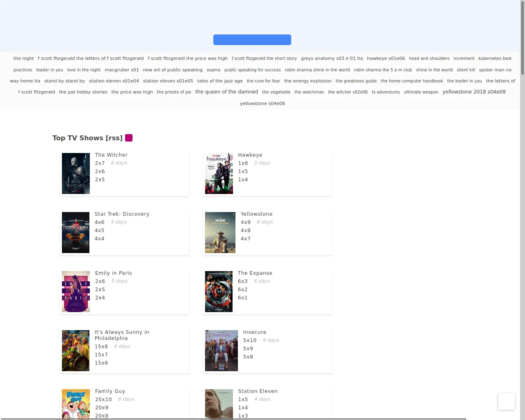Screen dimensions: 525x420
Task: Search tag 'station eleven s01e05'
Action: pos(168,81)
